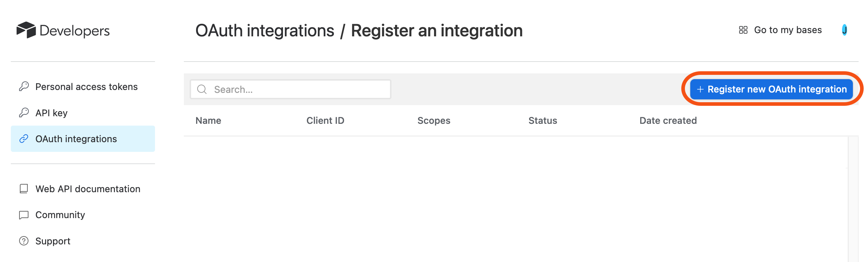Click the Date created column header
The image size is (868, 262).
(668, 121)
